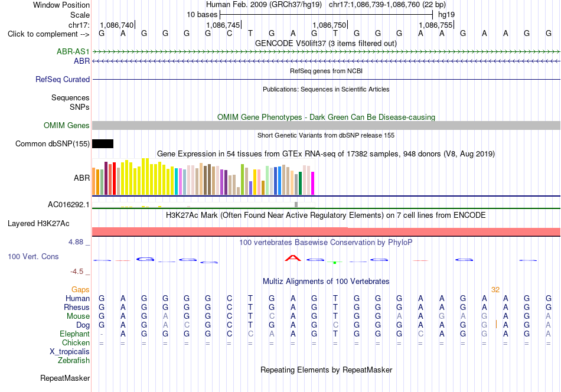The width and height of the screenshot is (561, 392).
Task: Click the Zebrafish species label
Action: [74, 361]
